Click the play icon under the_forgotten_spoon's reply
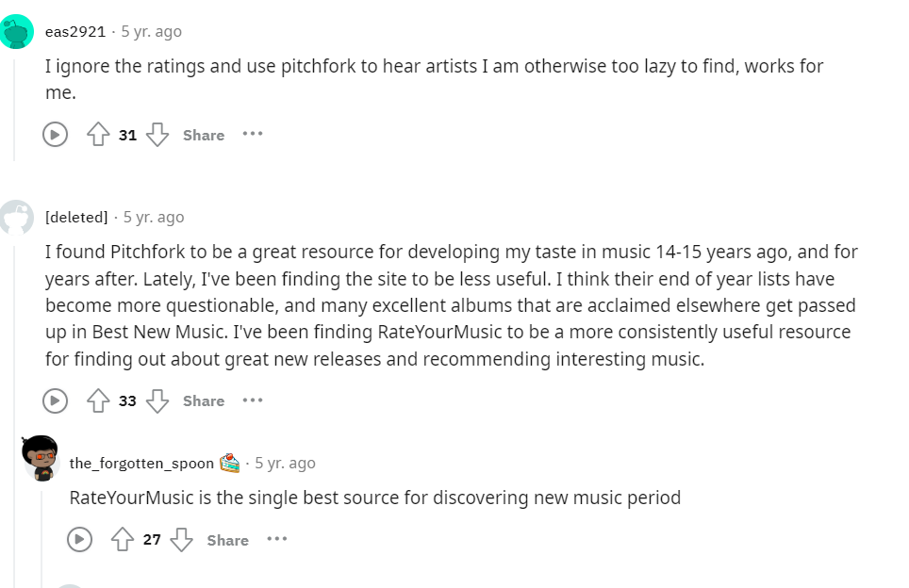 pyautogui.click(x=80, y=540)
